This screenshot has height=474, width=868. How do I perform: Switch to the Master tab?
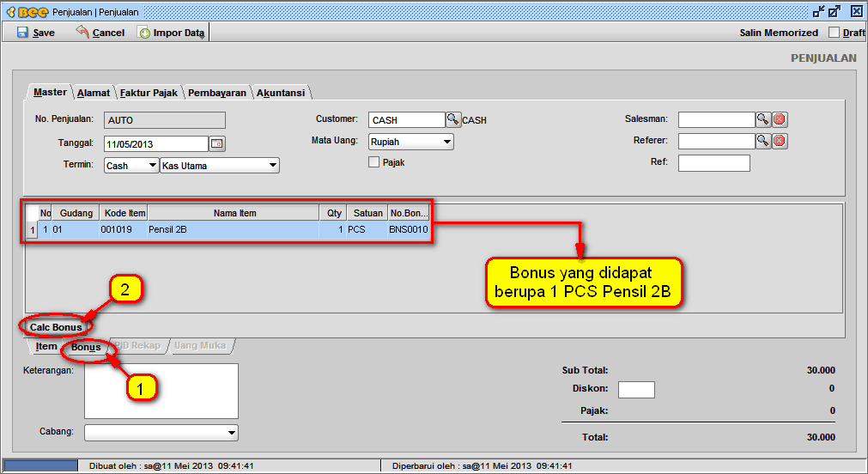[50, 92]
